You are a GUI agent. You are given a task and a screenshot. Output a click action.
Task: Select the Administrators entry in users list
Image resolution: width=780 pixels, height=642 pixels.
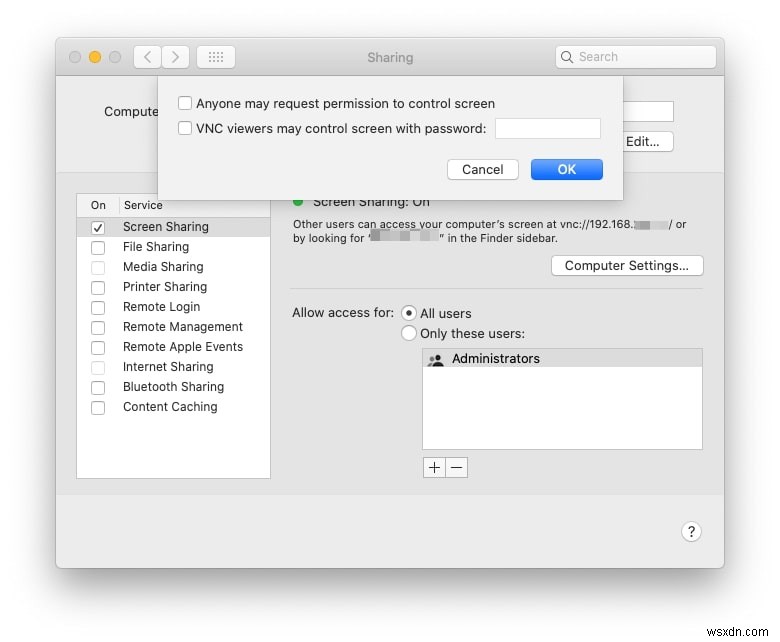point(562,359)
